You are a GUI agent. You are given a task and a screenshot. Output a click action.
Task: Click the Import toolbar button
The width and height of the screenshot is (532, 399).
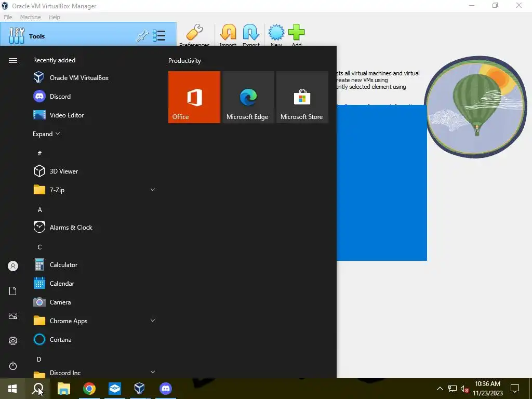click(x=228, y=35)
